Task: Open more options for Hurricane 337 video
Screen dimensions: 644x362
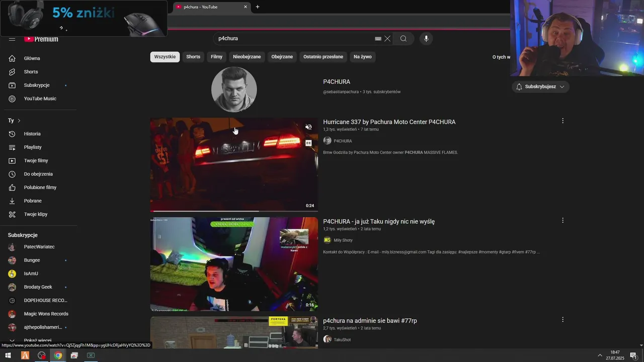Action: (x=562, y=121)
